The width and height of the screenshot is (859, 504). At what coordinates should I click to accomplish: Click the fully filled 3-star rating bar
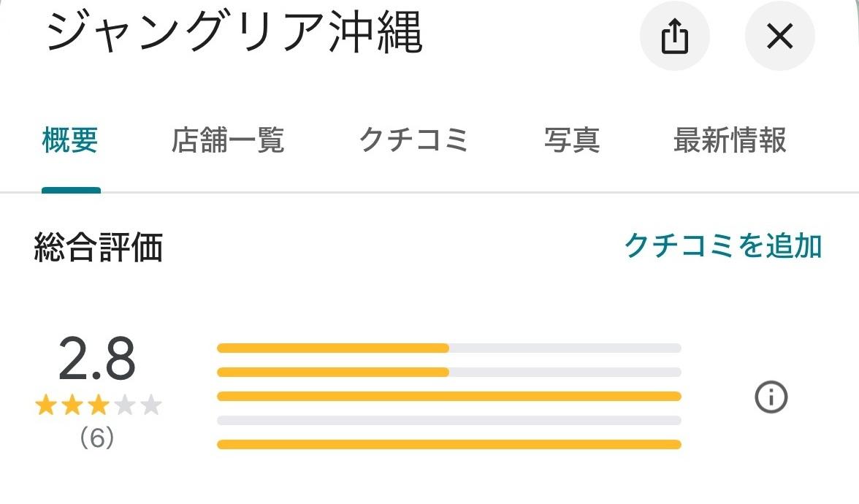448,396
